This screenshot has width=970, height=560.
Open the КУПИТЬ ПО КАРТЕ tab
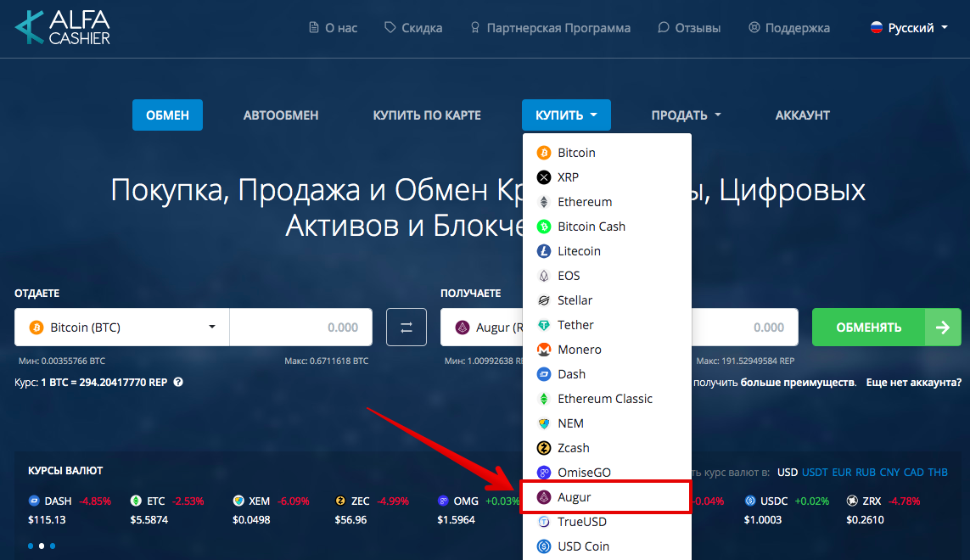coord(427,115)
